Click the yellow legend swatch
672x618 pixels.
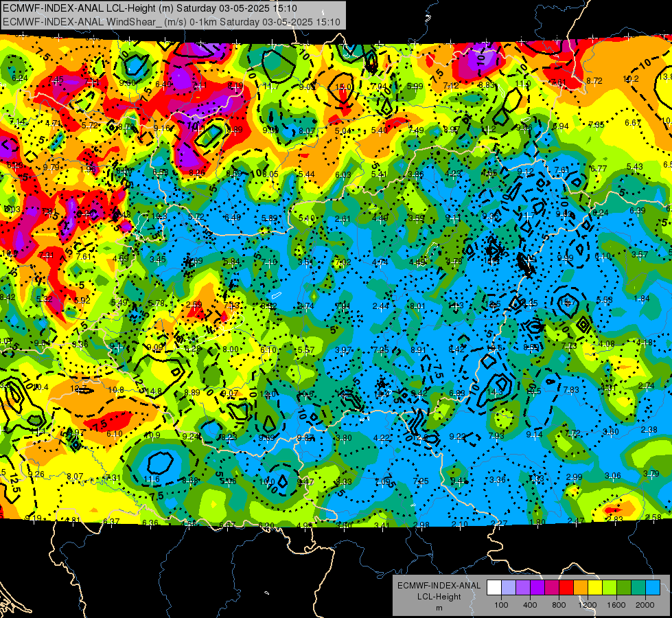pos(595,588)
